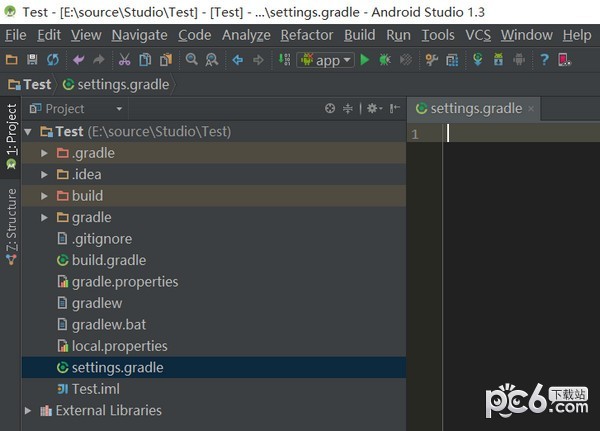Click the Cut scissors icon

124,60
